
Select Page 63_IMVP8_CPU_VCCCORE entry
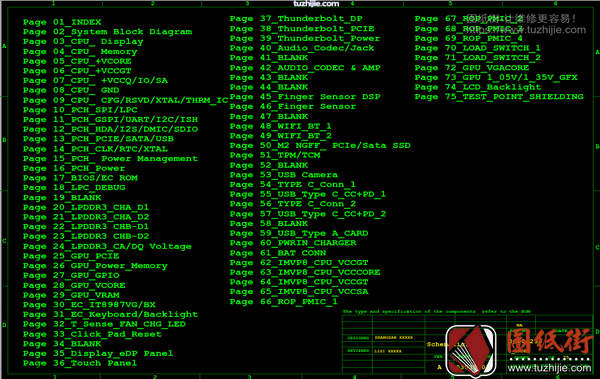pyautogui.click(x=305, y=272)
